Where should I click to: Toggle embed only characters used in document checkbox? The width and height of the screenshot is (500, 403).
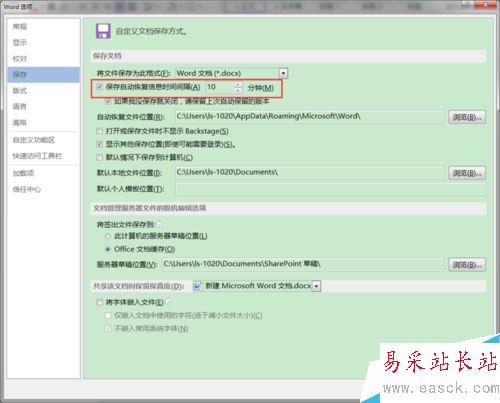[108, 315]
